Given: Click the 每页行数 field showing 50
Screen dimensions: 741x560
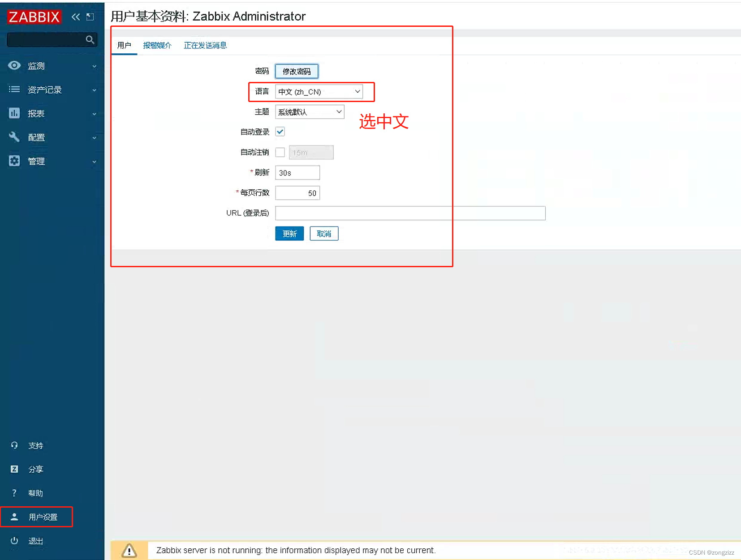Looking at the screenshot, I should pos(297,193).
